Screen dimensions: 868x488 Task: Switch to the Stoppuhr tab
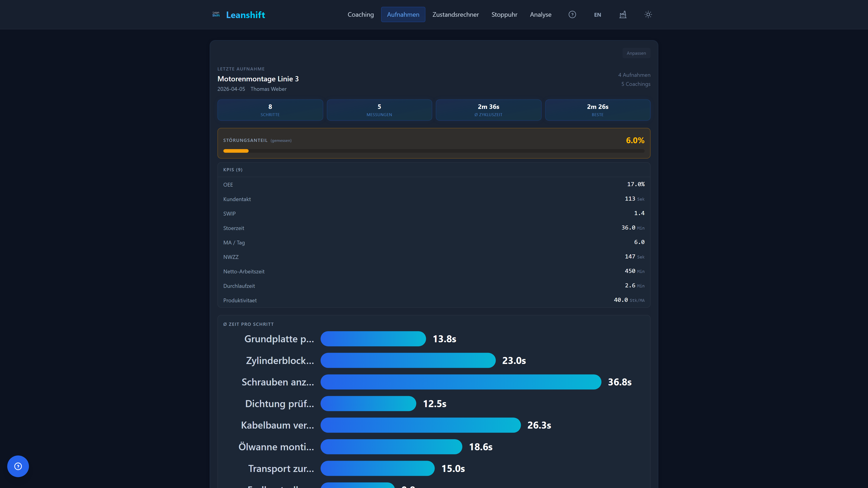click(504, 14)
